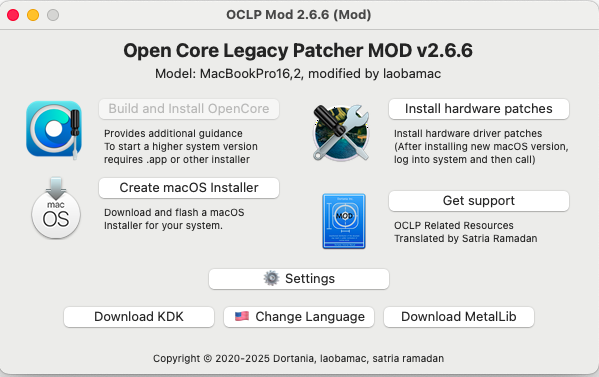
Task: Click the OpenCore disc and screwdriver icon
Action: coord(54,129)
